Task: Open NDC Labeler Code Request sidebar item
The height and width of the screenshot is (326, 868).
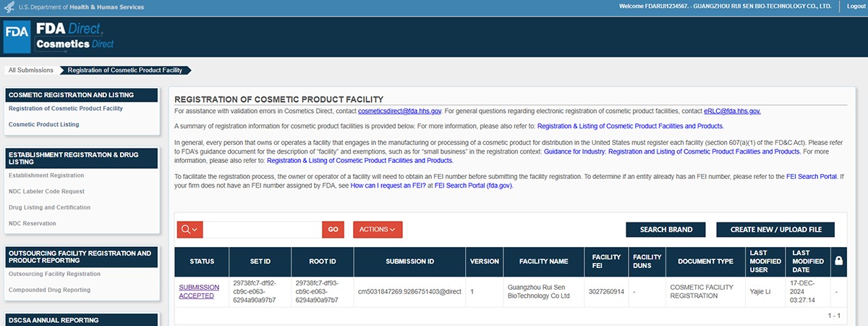Action: point(46,191)
